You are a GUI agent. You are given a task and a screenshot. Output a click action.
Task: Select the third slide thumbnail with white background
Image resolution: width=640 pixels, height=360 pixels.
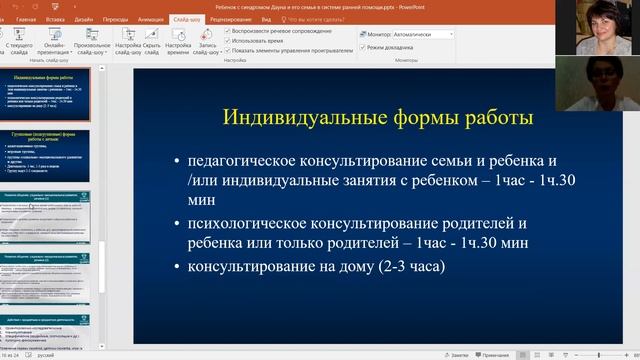(44, 218)
